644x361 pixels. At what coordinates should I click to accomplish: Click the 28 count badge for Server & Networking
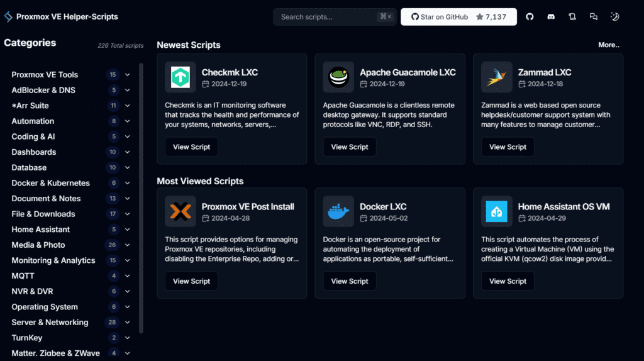(x=112, y=323)
